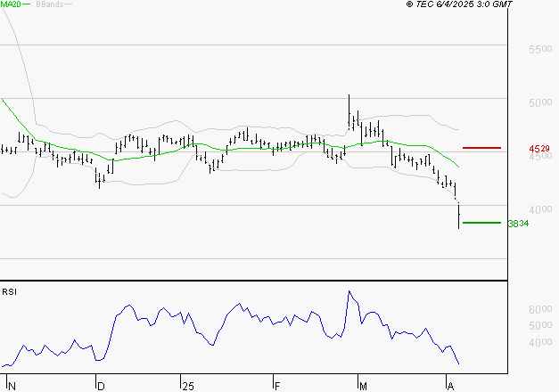Toggle the BBands legend label
The width and height of the screenshot is (559, 392).
(50, 4)
